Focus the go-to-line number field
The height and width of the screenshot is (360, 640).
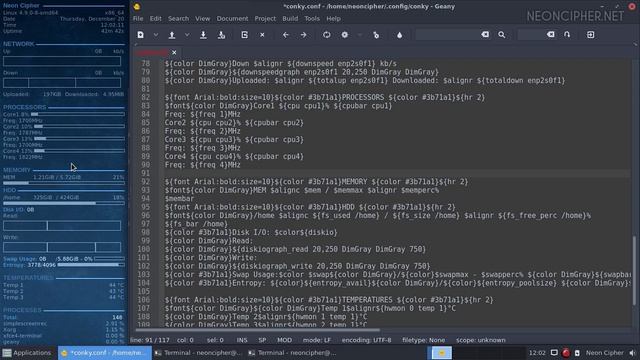(x=531, y=35)
